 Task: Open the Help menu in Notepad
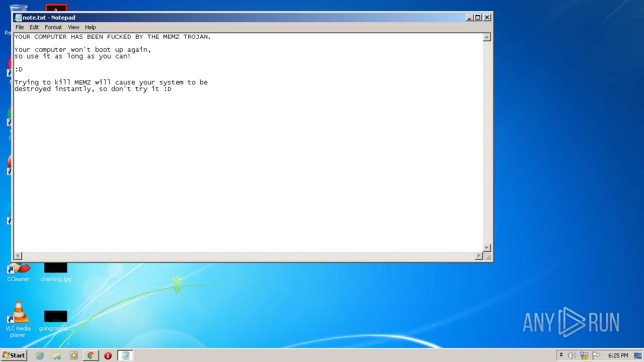(90, 27)
